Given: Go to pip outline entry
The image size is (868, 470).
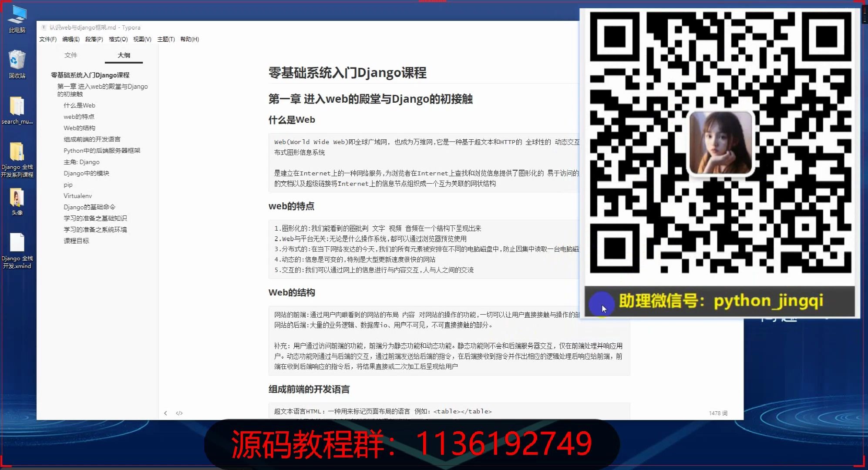Looking at the screenshot, I should pos(68,185).
